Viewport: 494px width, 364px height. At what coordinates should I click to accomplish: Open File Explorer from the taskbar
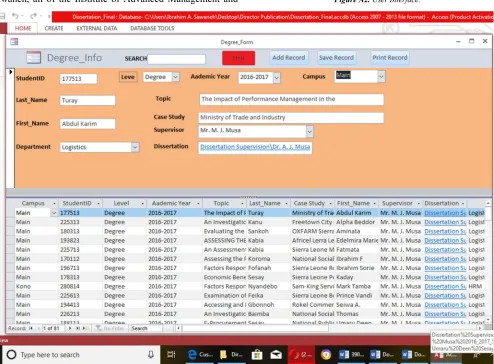pyautogui.click(x=223, y=355)
